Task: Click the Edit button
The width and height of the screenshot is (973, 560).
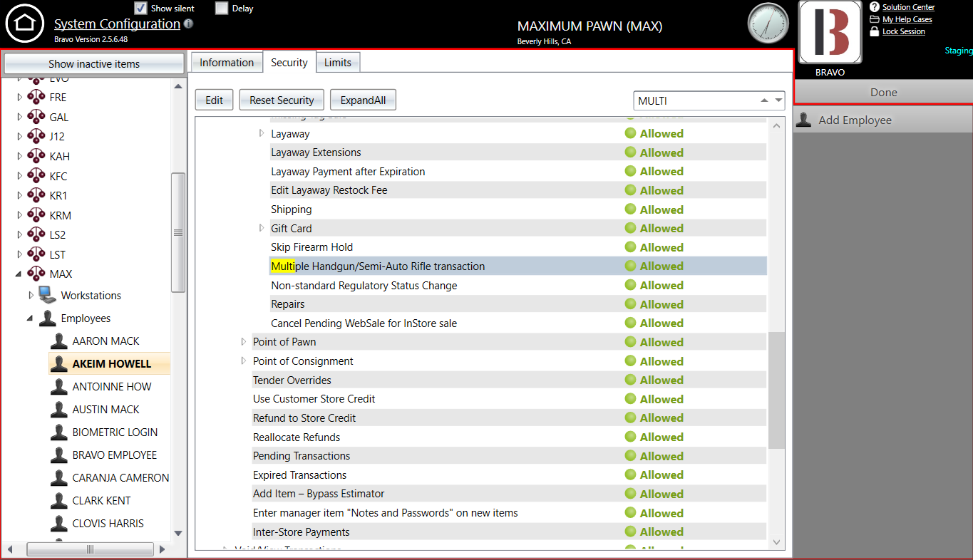Action: (215, 100)
